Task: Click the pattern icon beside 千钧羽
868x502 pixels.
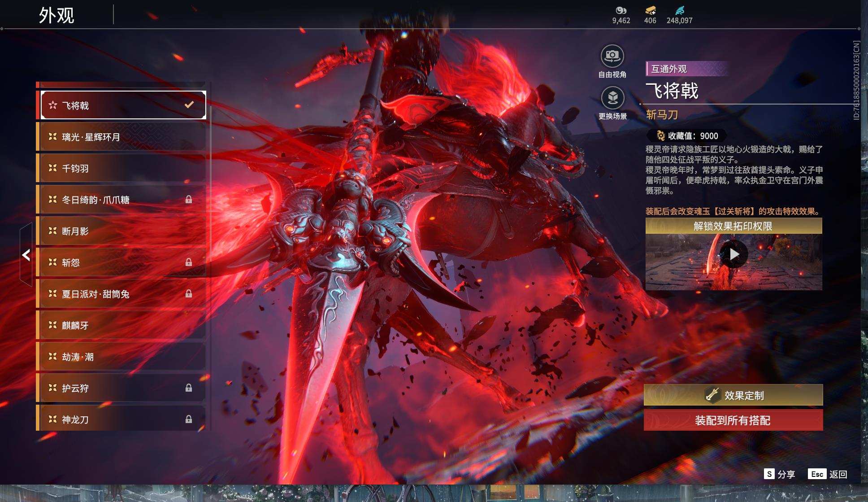Action: 53,168
